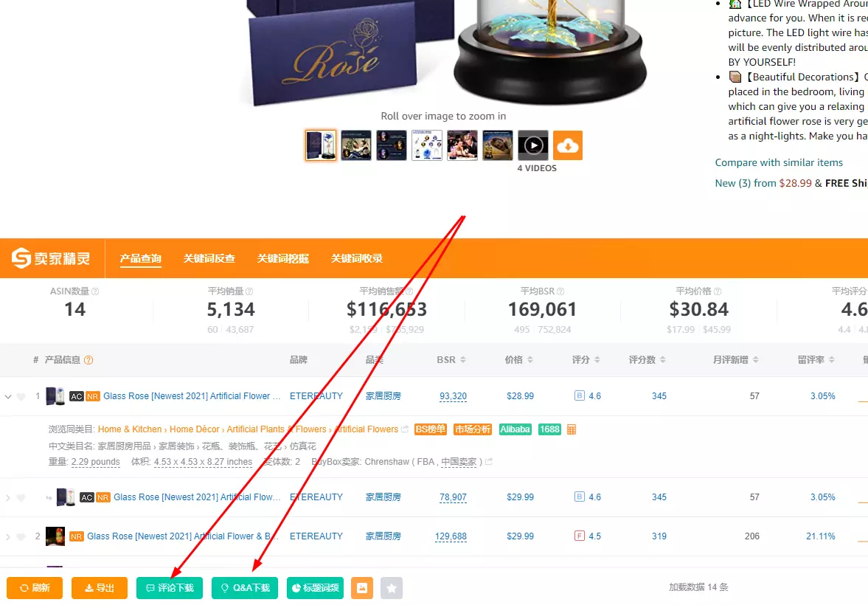Click the 卖家精灵 logo
Image resolution: width=868 pixels, height=605 pixels.
click(x=51, y=258)
